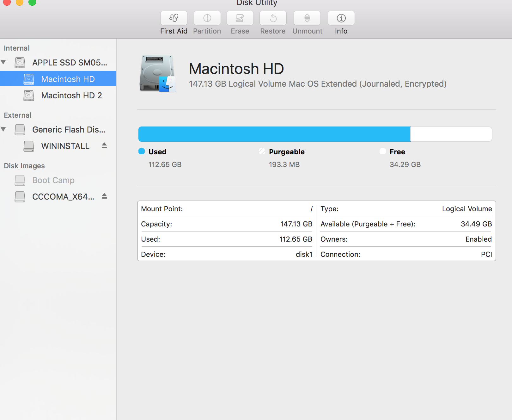512x420 pixels.
Task: Collapse the APPLE SSD disclosure triangle
Action: (x=3, y=62)
